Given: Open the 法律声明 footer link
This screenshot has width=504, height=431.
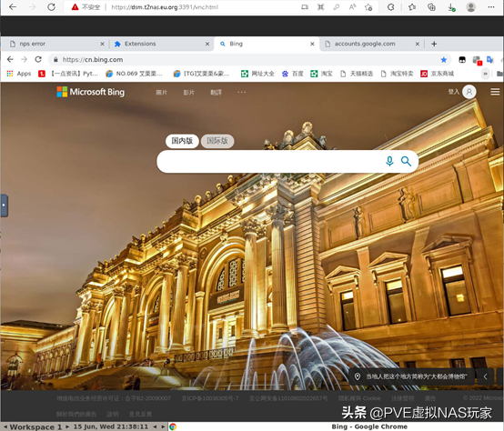Looking at the screenshot, I should [x=402, y=398].
